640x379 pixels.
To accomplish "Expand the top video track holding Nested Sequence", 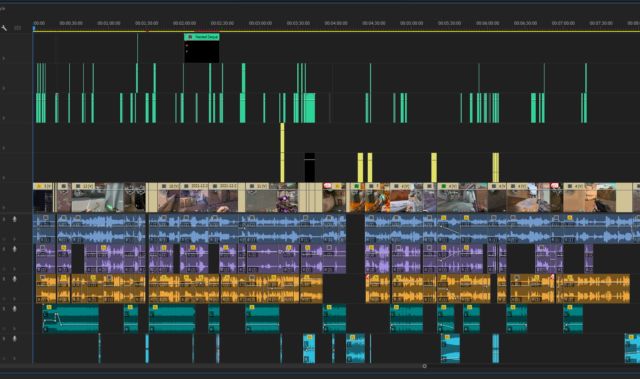I will (4, 58).
